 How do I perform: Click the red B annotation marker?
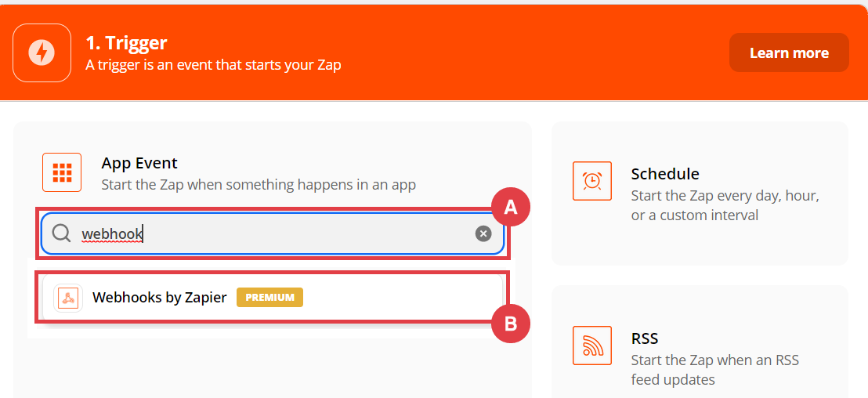pyautogui.click(x=511, y=323)
